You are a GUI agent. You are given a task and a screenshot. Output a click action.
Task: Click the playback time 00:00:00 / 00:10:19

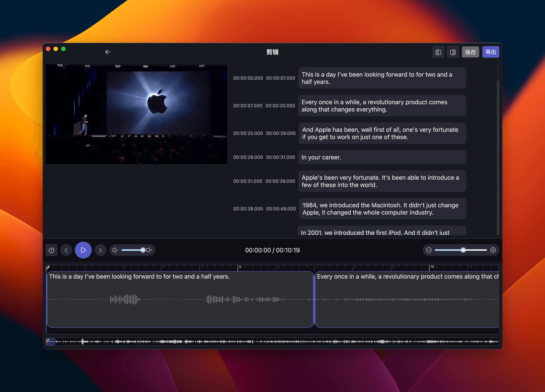click(272, 250)
